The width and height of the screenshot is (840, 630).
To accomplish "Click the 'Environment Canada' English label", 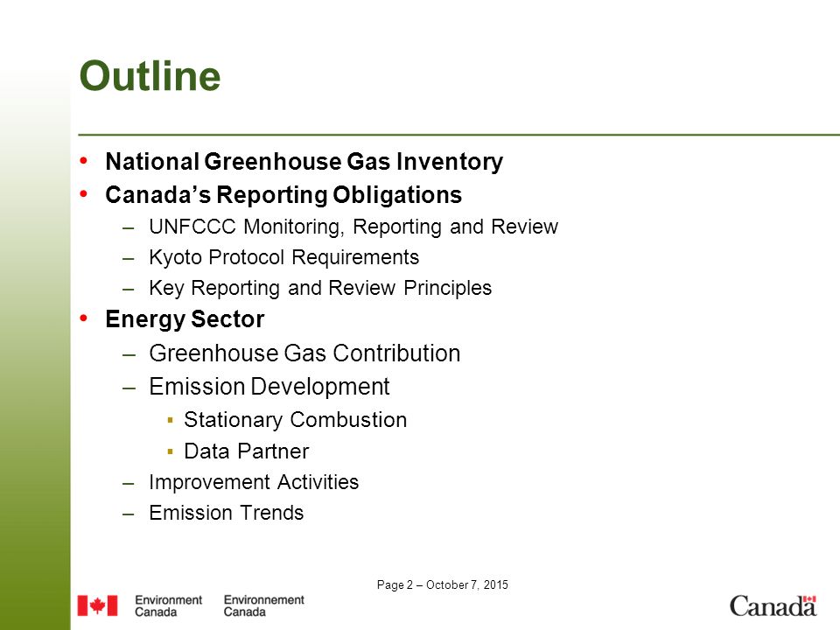I will coord(168,605).
